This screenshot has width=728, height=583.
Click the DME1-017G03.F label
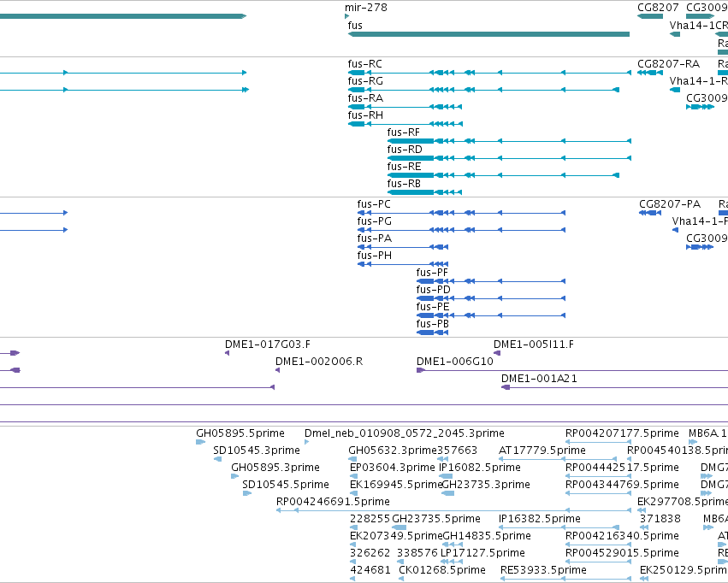268,344
